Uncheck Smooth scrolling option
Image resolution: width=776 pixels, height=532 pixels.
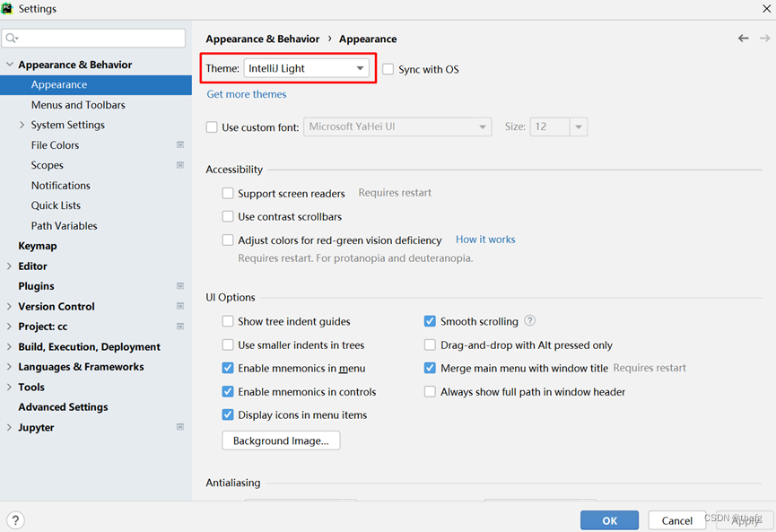430,321
